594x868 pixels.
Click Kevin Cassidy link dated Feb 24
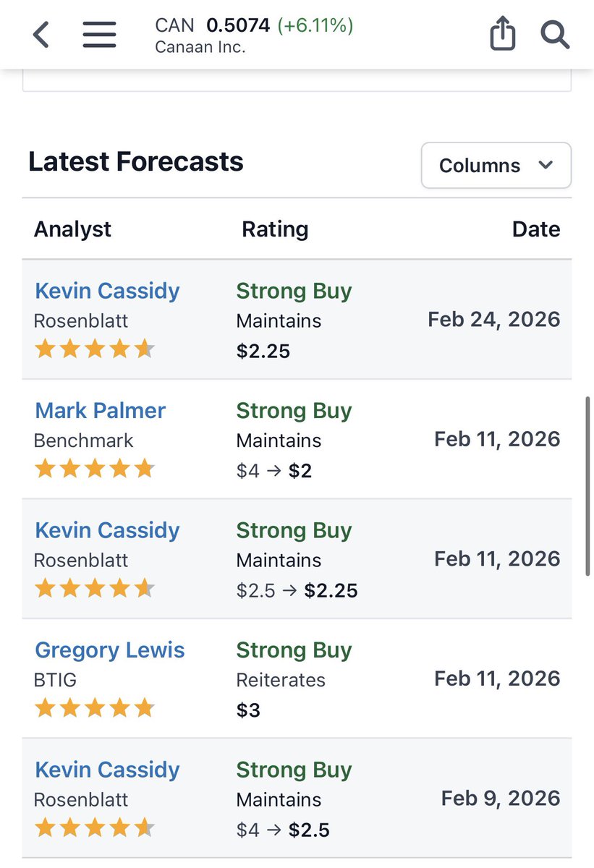point(107,291)
